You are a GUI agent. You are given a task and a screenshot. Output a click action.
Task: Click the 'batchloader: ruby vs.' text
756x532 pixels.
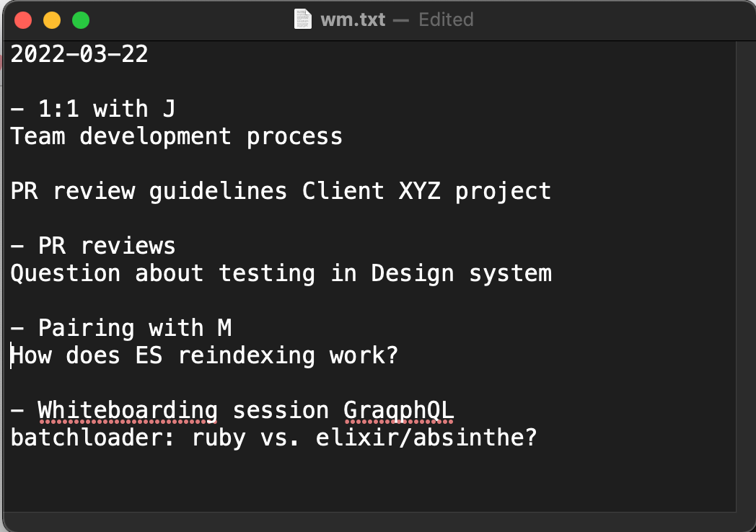pos(155,438)
